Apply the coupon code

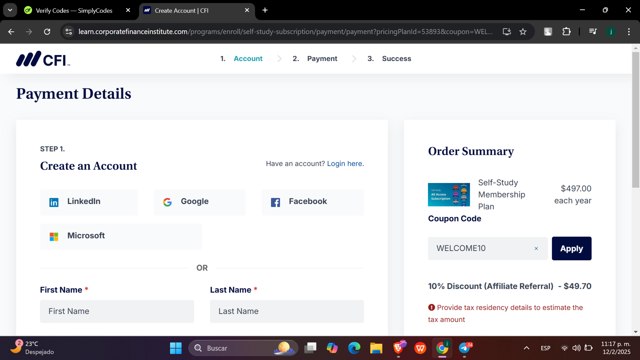[571, 248]
